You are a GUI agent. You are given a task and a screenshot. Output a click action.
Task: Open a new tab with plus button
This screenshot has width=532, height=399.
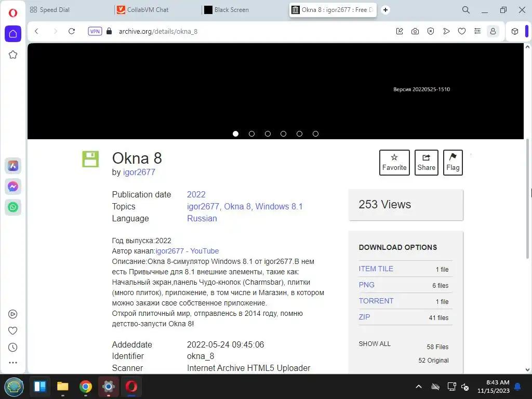pos(385,10)
